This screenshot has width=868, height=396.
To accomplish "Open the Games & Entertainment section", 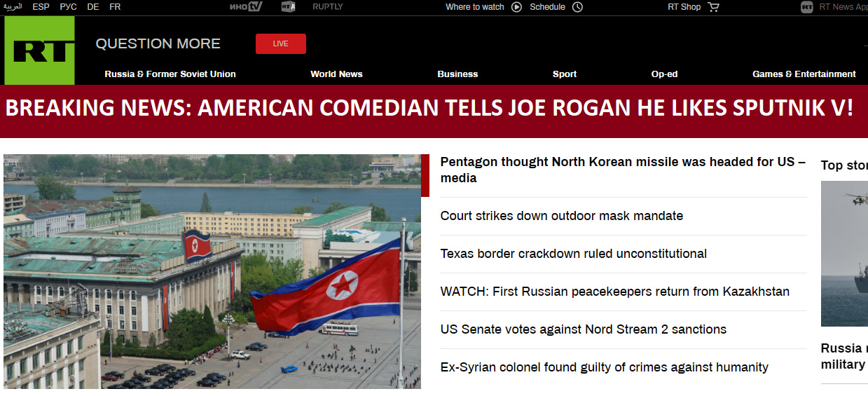I will click(x=804, y=74).
